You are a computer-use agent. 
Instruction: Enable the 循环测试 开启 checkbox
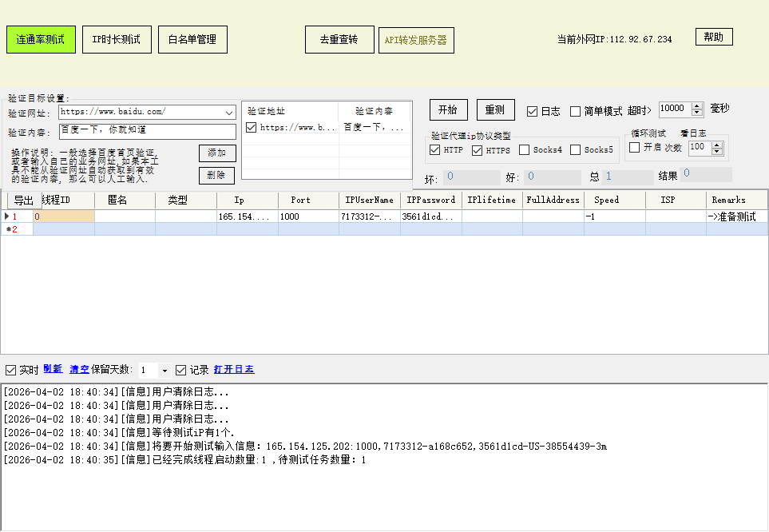pos(634,147)
